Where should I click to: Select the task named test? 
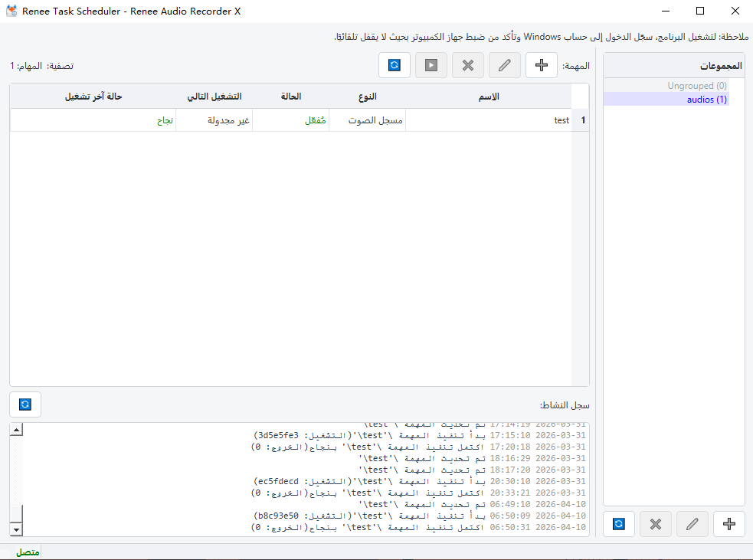click(489, 120)
